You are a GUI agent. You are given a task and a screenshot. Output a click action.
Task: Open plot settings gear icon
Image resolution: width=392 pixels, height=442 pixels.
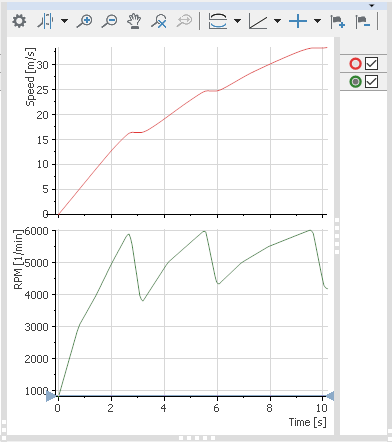coord(19,21)
